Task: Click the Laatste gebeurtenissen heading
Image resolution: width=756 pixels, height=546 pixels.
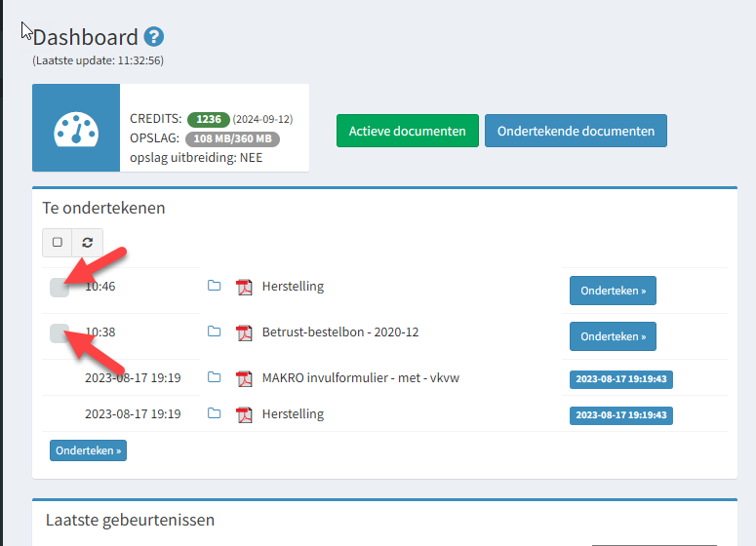Action: click(130, 520)
